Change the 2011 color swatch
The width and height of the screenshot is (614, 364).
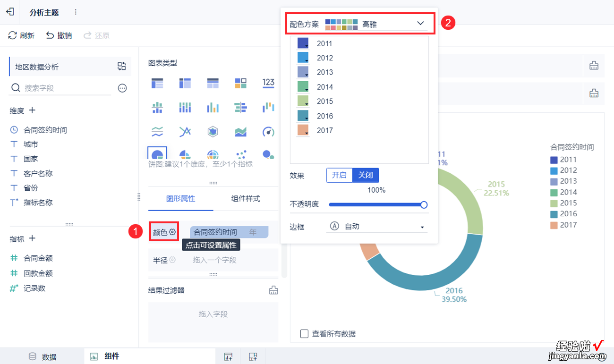(x=303, y=43)
